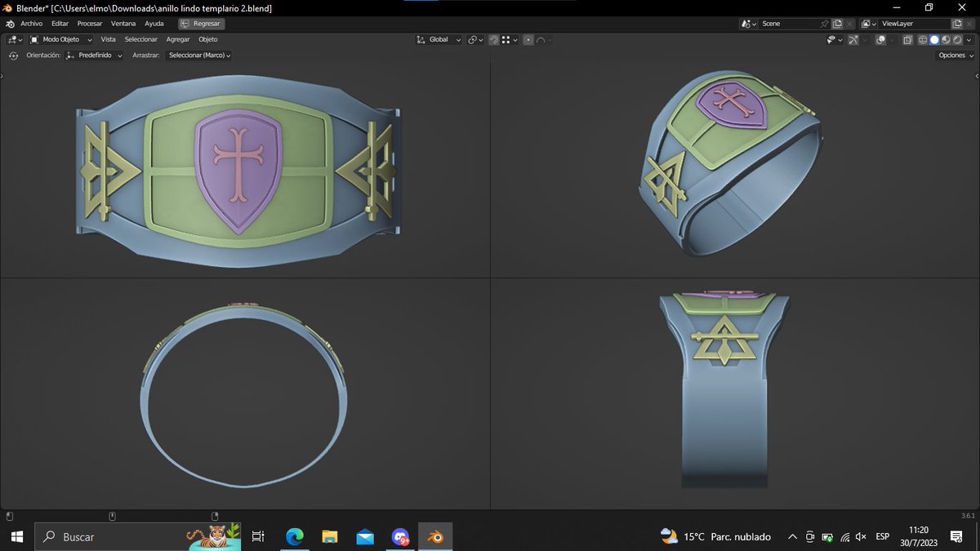
Task: Click the Regresar button
Action: tap(201, 24)
